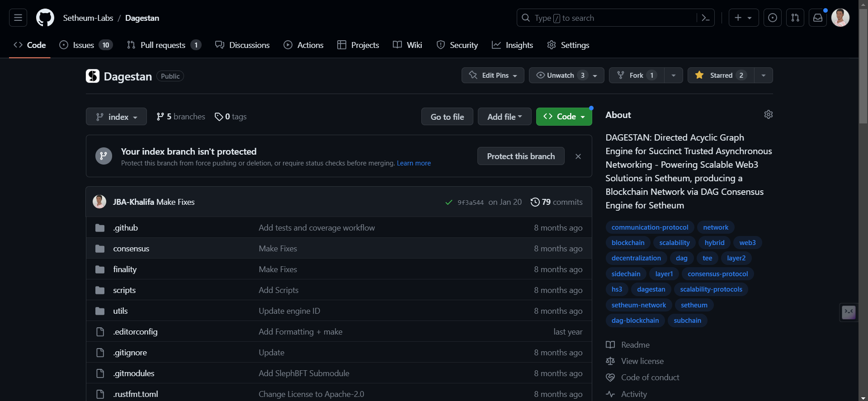Click the GitHub logo homepage icon
Viewport: 868px width, 401px height.
pos(45,18)
